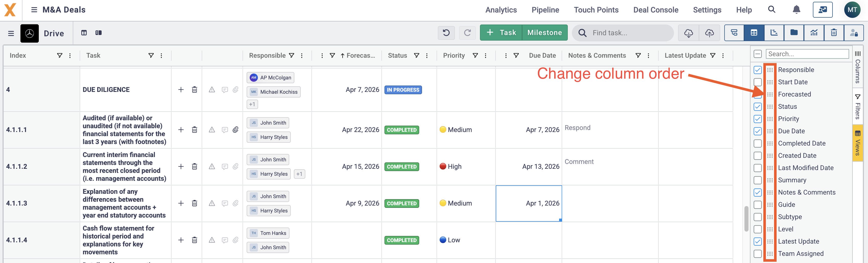The width and height of the screenshot is (868, 263).
Task: Click the redo arrow button
Action: point(467,33)
